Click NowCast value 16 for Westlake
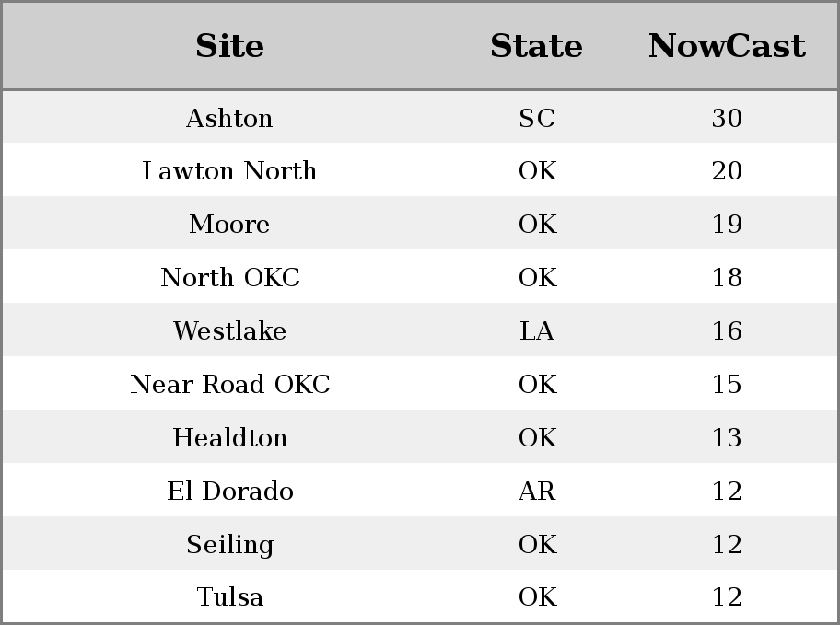This screenshot has width=840, height=625. pos(727,330)
